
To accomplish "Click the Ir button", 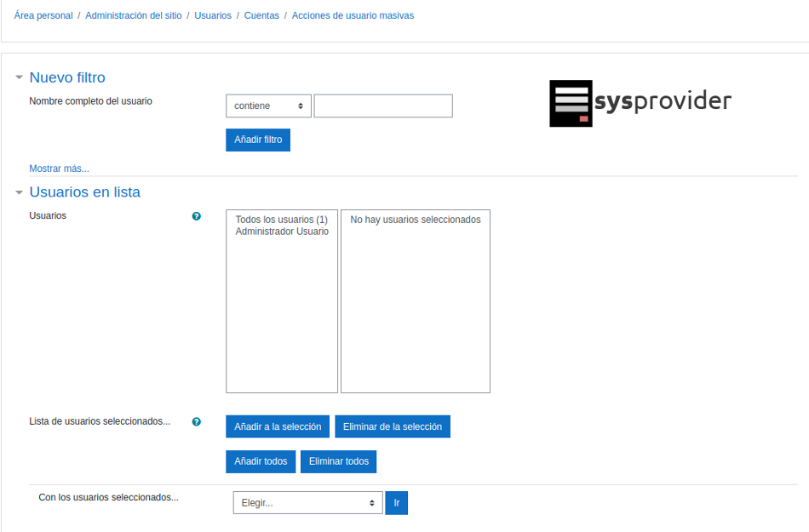I will [x=396, y=503].
